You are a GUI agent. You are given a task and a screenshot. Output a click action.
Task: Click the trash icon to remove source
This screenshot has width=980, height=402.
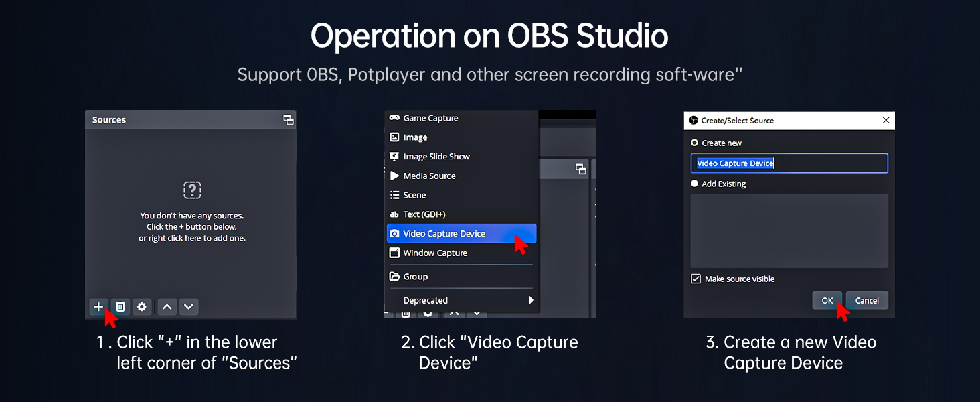(120, 306)
